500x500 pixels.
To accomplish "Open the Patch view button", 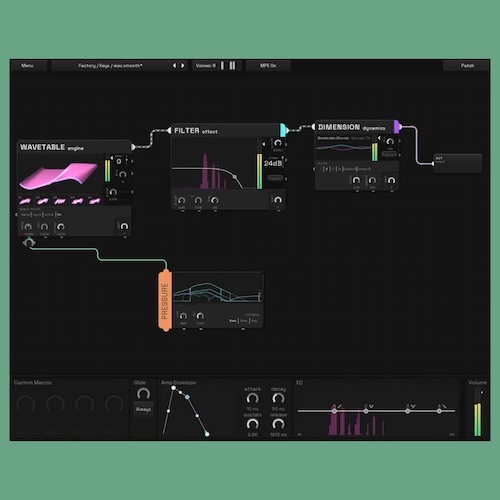I will (x=467, y=66).
